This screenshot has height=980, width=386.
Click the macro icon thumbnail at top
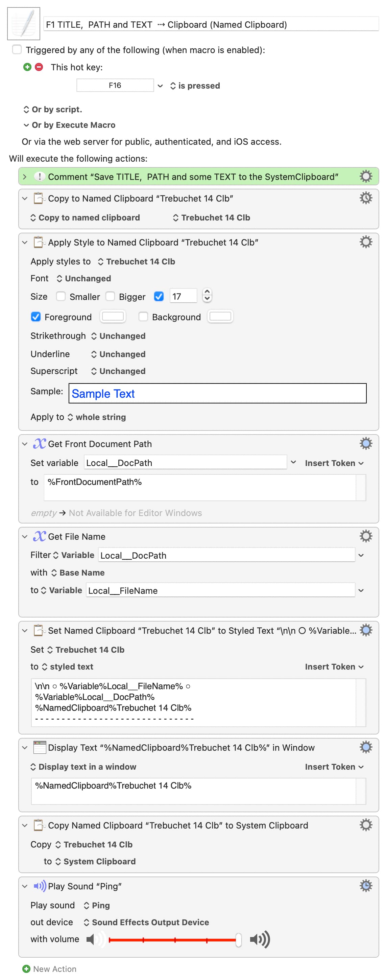(24, 24)
